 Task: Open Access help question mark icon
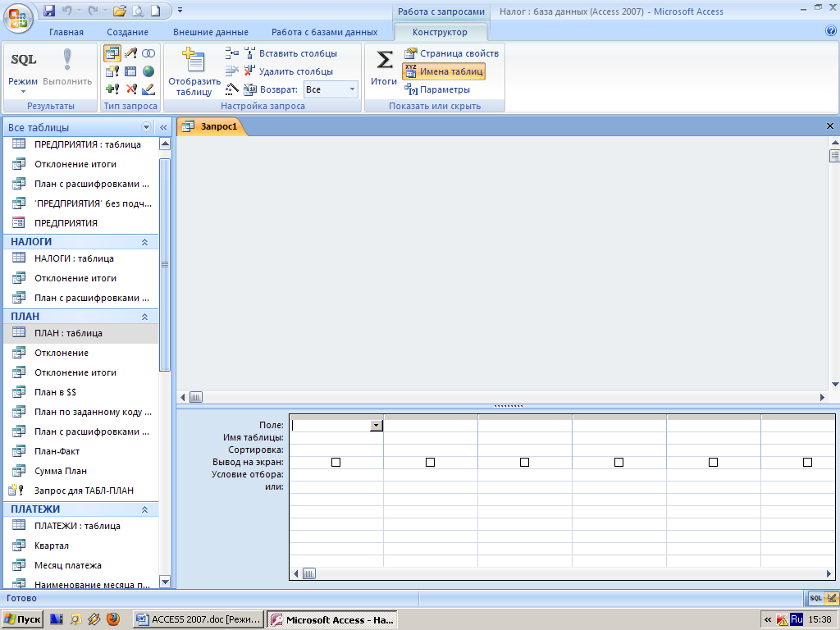pyautogui.click(x=831, y=31)
